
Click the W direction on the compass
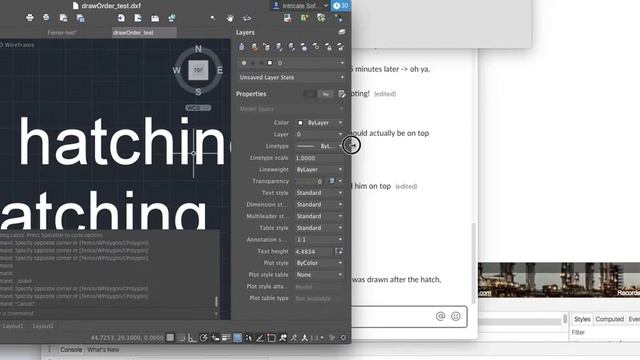point(176,70)
